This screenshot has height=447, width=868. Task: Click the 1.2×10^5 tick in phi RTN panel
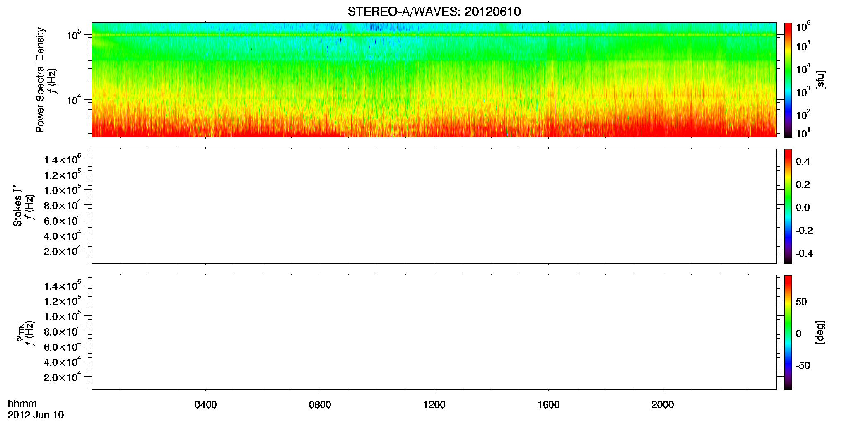tap(63, 301)
